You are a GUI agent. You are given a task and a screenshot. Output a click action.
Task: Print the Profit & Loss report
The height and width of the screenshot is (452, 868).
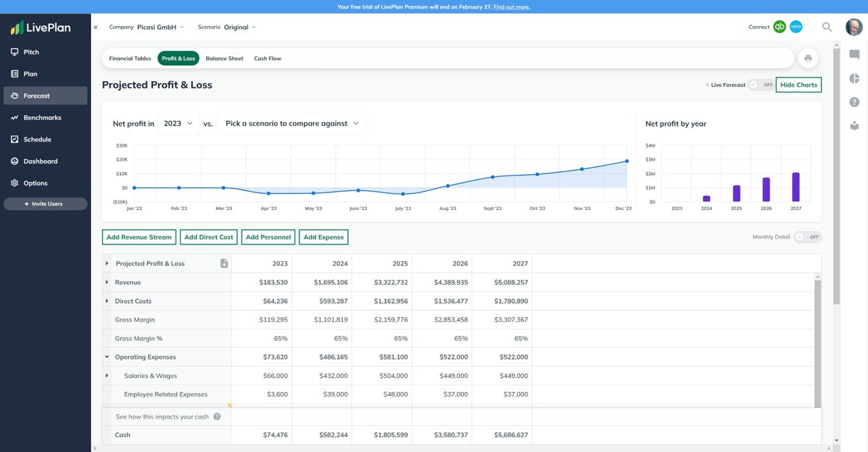808,59
